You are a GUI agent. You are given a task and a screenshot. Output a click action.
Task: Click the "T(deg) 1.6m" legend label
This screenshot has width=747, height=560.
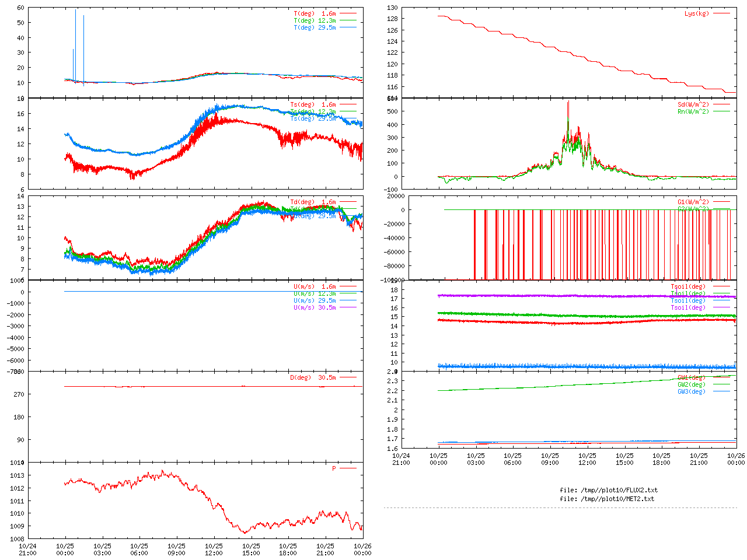[315, 13]
